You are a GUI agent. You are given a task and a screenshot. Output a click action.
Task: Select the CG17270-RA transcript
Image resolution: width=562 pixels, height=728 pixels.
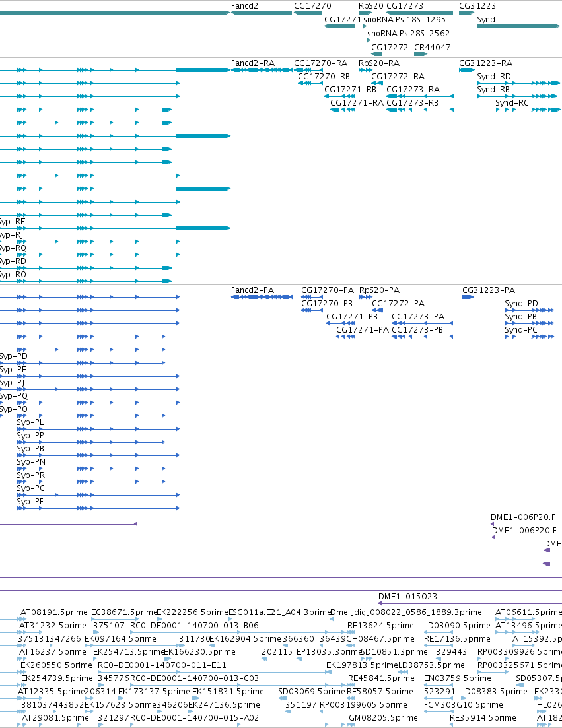click(x=308, y=70)
